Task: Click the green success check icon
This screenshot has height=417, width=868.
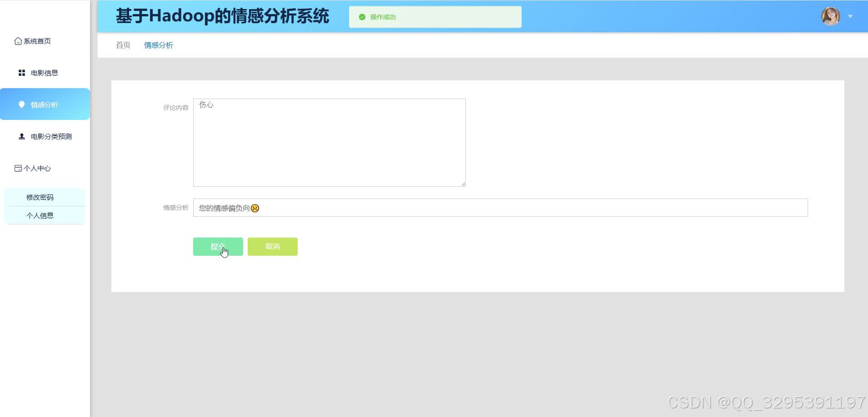Action: [362, 17]
